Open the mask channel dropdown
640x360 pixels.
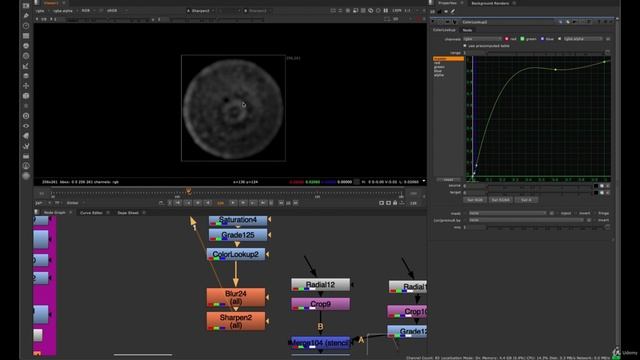tap(507, 213)
